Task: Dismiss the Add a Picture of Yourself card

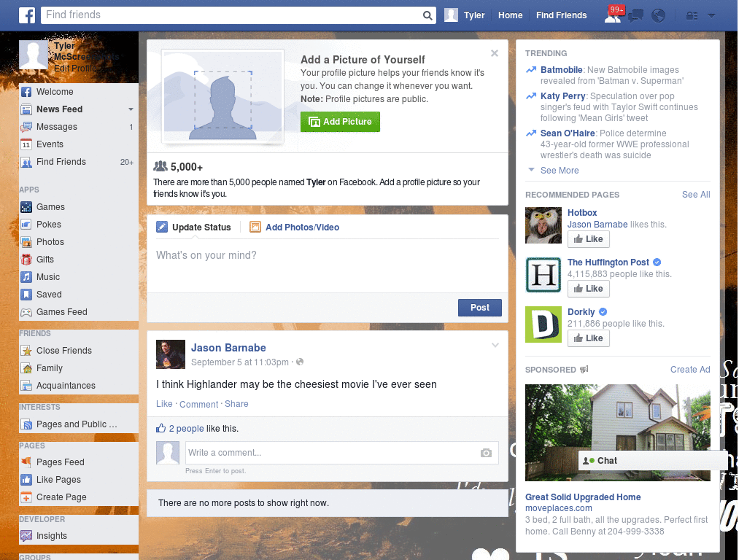Action: click(495, 53)
